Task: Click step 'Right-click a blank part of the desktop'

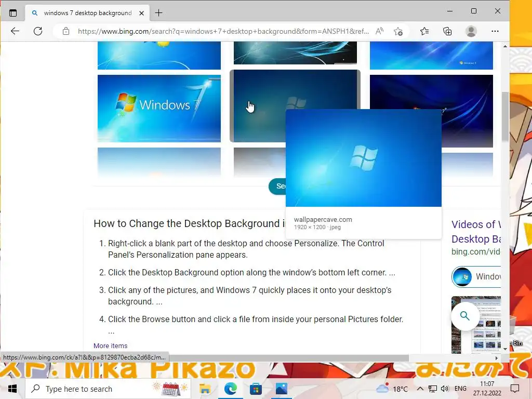Action: pos(246,249)
